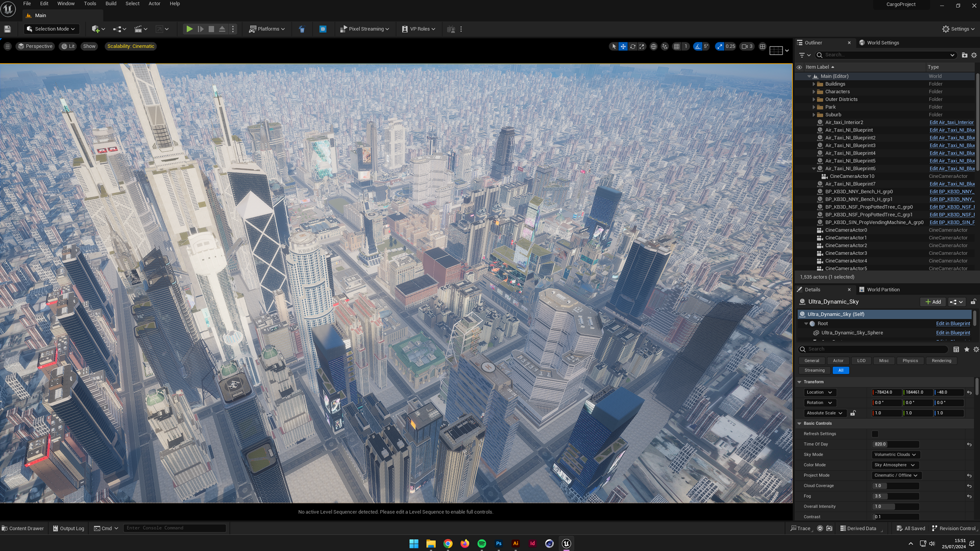Expand the Buildings folder
Screen dimensions: 980x551
point(814,84)
